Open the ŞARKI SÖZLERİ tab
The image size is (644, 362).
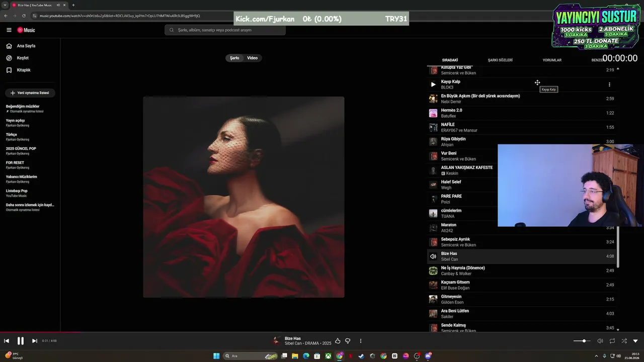tap(500, 60)
